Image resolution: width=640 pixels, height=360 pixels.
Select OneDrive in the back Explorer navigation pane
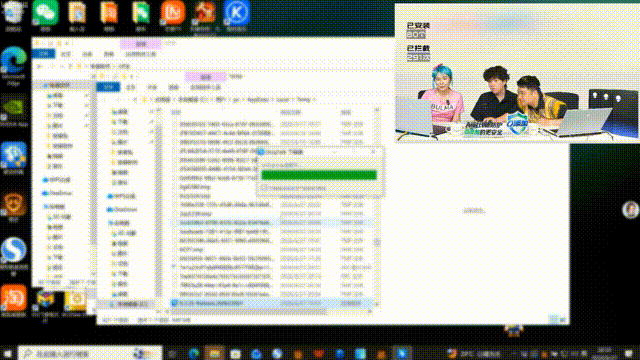pyautogui.click(x=58, y=193)
